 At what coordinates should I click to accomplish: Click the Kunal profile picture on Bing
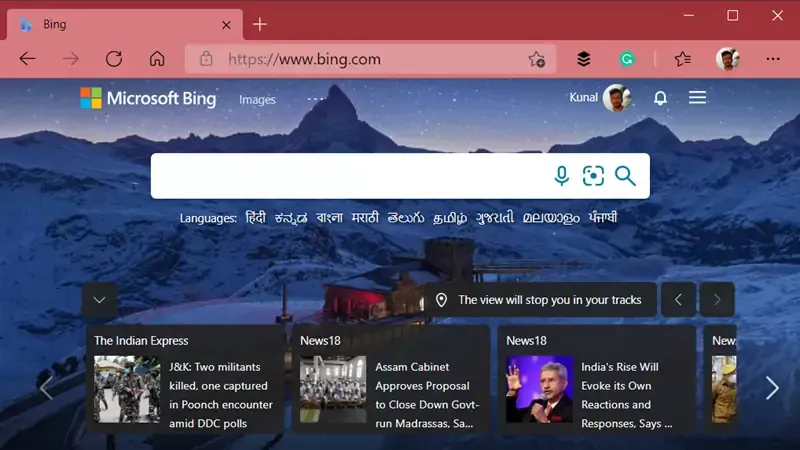tap(617, 98)
